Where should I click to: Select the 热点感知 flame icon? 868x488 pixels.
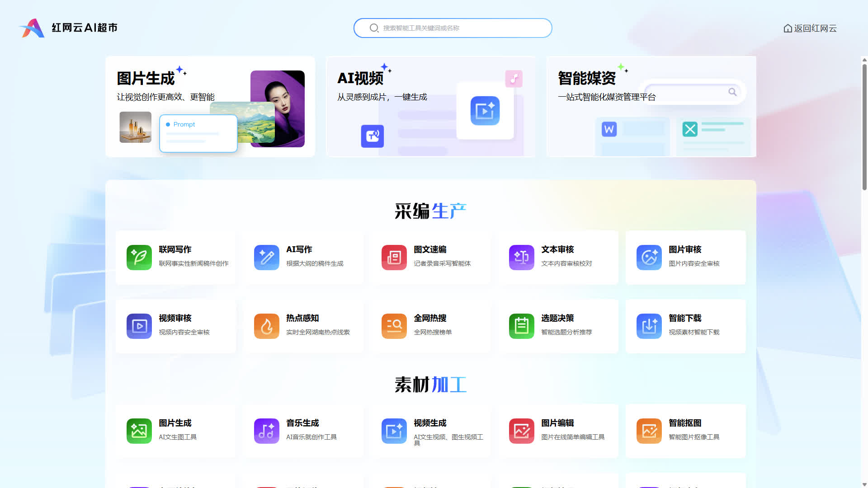point(266,326)
